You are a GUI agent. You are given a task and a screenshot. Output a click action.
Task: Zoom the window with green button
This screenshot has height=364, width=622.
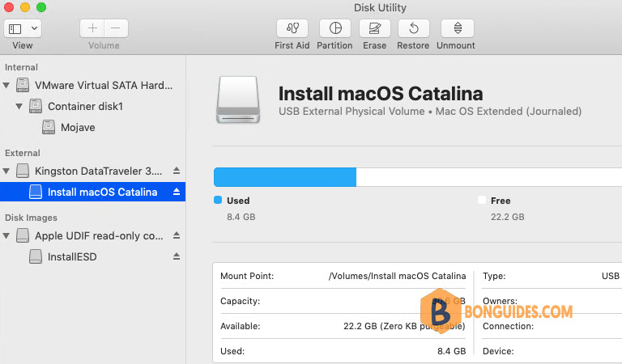click(x=40, y=7)
